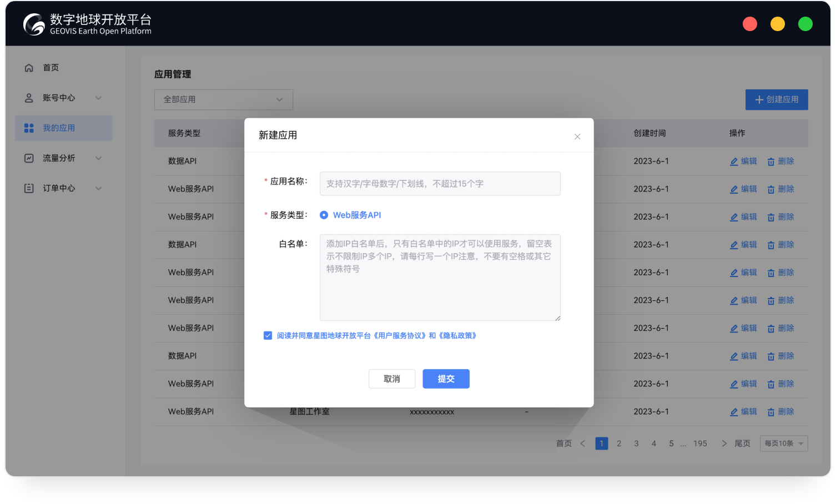Jump to 尾页 in pagination
This screenshot has height=504, width=836.
point(743,443)
